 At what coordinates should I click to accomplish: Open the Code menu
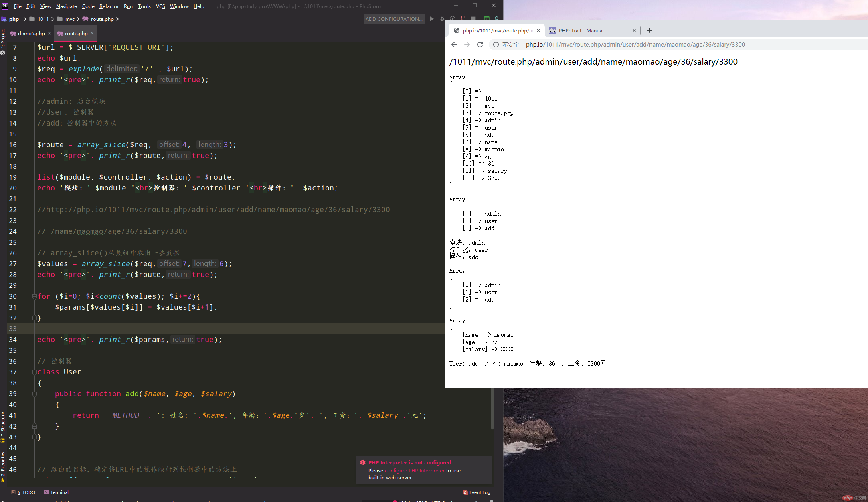[88, 6]
